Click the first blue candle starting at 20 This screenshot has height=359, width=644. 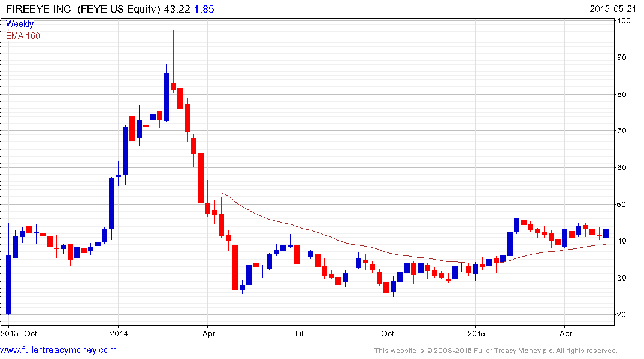coord(8,269)
